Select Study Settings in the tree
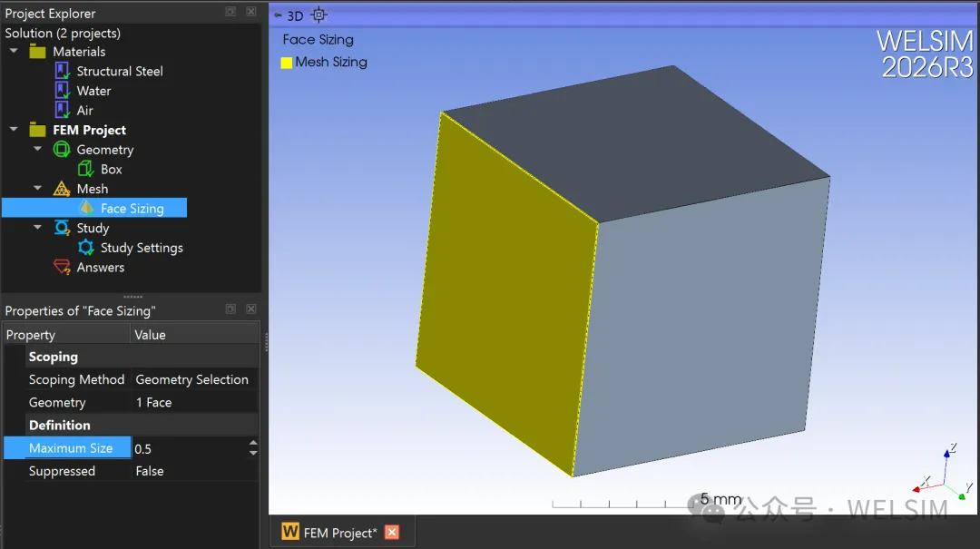The height and width of the screenshot is (549, 980). pos(142,248)
